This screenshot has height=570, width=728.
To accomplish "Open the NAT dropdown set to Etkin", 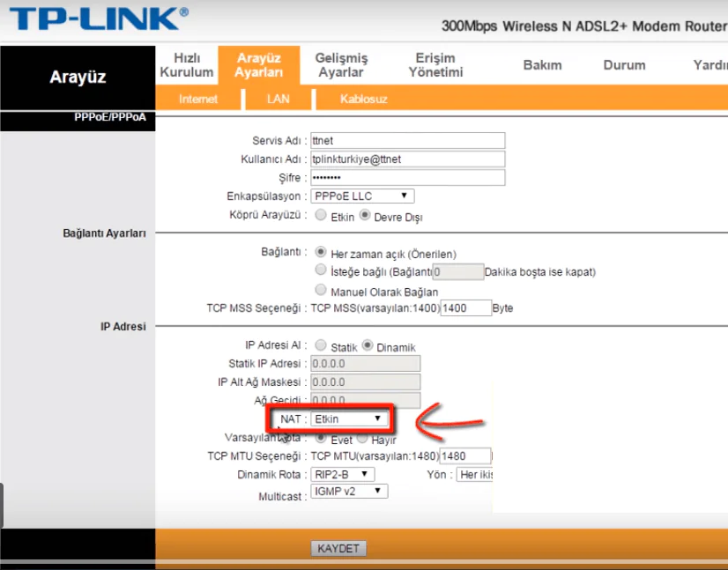I will click(x=350, y=419).
